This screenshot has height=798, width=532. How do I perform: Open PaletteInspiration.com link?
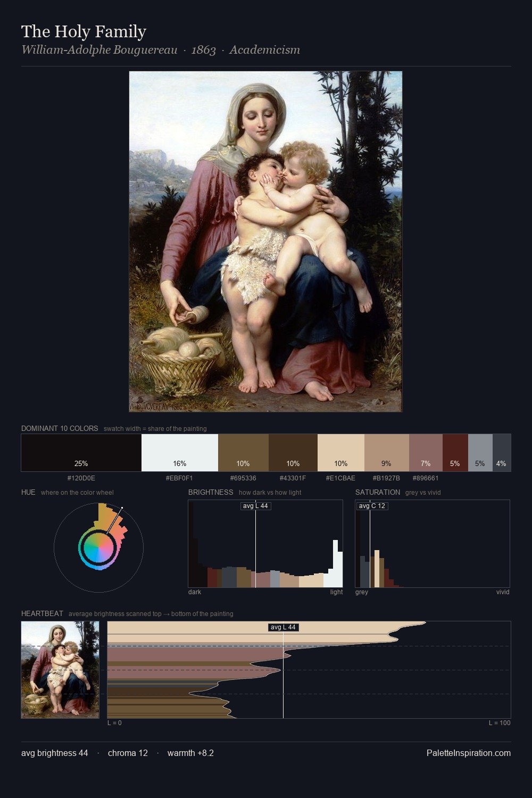pos(469,753)
